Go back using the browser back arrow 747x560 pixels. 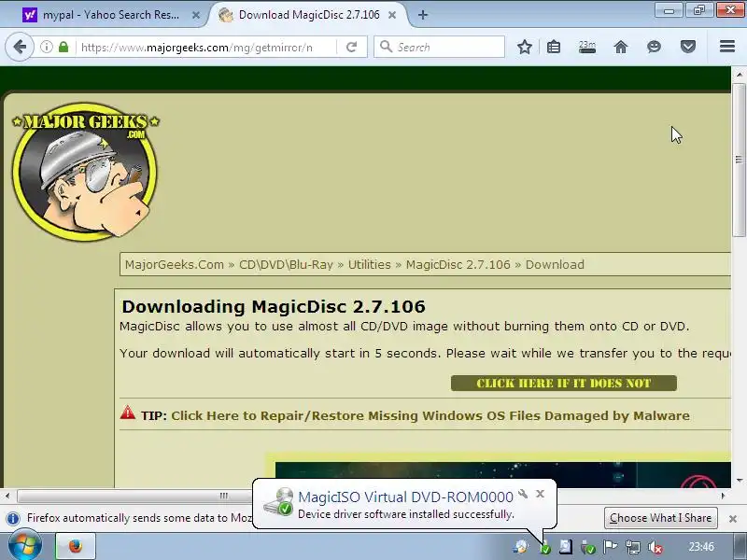(x=20, y=48)
